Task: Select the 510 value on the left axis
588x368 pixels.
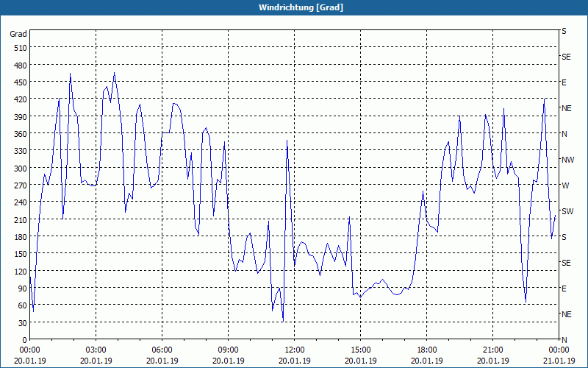Action: 21,48
